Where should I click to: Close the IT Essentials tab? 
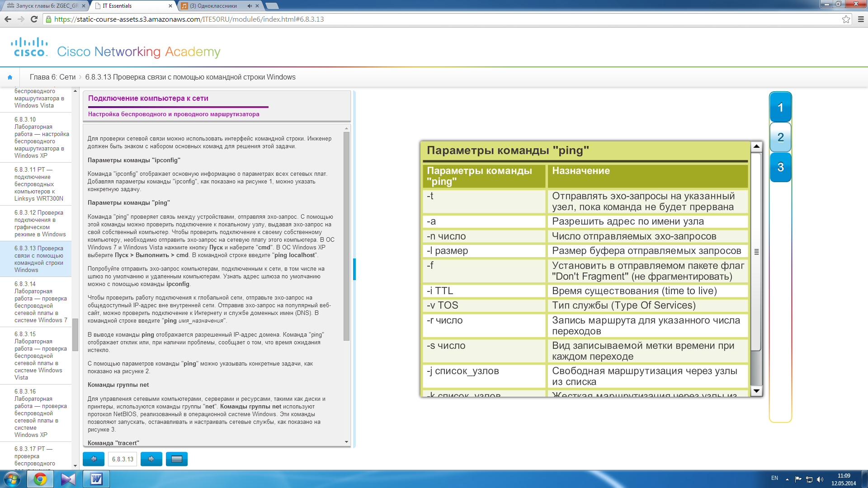point(170,6)
